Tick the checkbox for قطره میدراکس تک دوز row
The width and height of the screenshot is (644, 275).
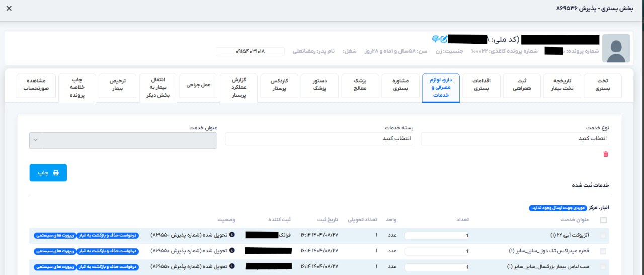pos(603,251)
